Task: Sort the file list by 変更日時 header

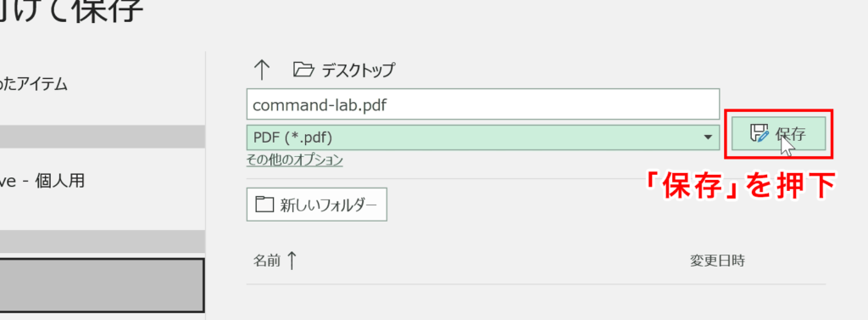Action: click(x=717, y=261)
